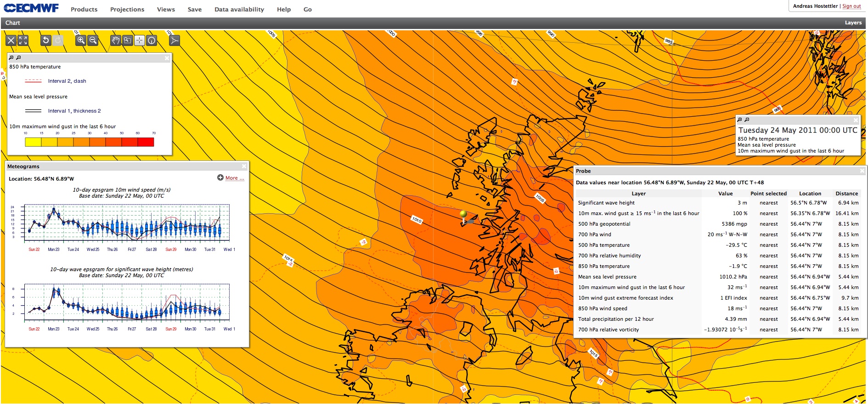This screenshot has width=868, height=404.
Task: Click the 10-day wind speed epsgram chart
Action: pos(127,223)
